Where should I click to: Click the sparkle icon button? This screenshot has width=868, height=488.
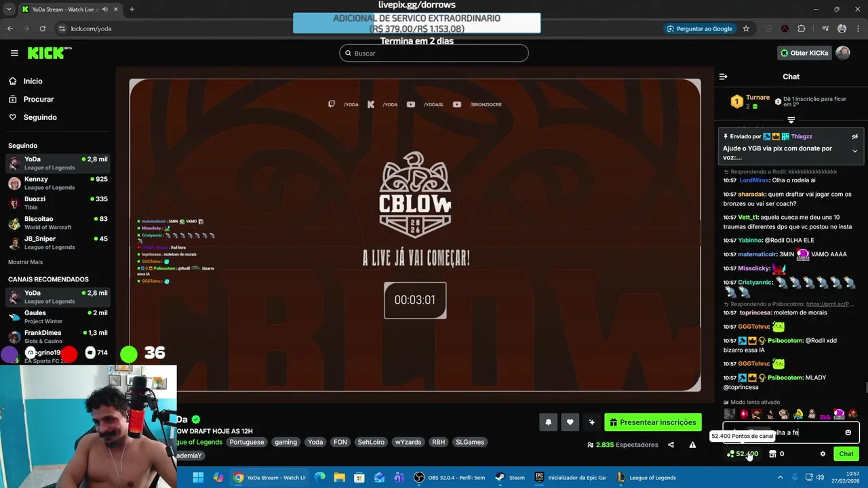591,422
